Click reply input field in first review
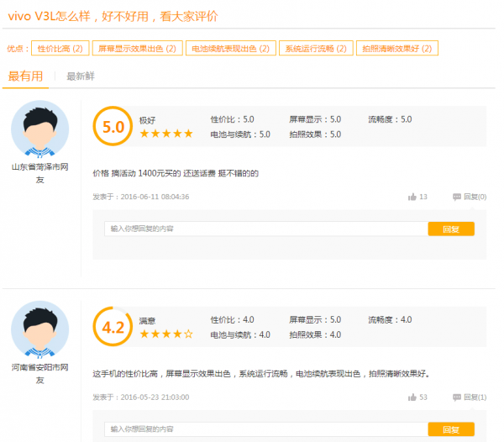The height and width of the screenshot is (442, 504). click(265, 229)
